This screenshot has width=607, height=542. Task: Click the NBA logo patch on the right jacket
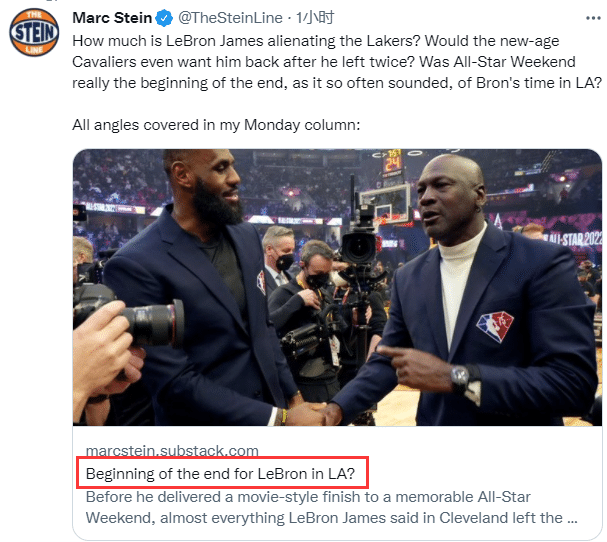coord(493,327)
